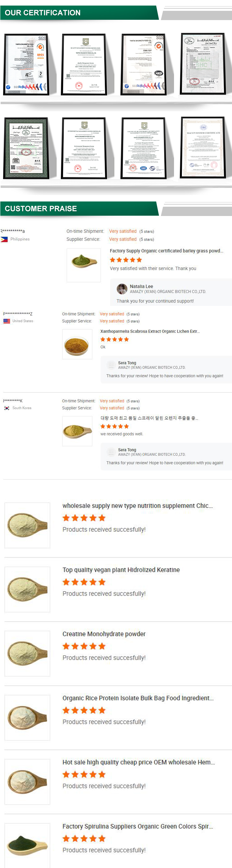Click the South Korea flag icon
The height and width of the screenshot is (868, 232).
click(7, 408)
